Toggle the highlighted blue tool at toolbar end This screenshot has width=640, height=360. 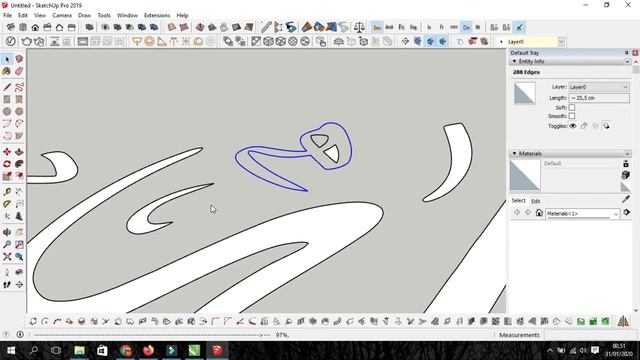coord(519,27)
